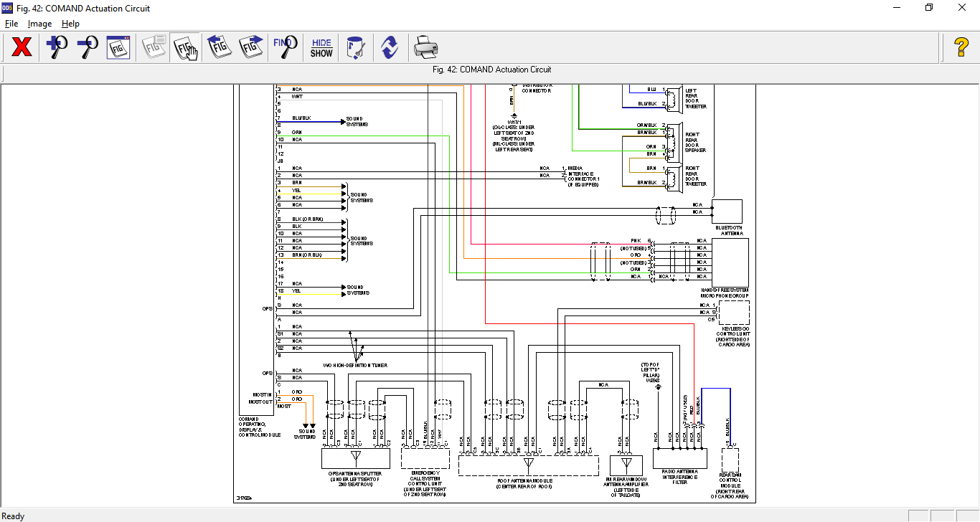This screenshot has width=980, height=522.
Task: Select the FIG hand pan tool
Action: click(185, 47)
